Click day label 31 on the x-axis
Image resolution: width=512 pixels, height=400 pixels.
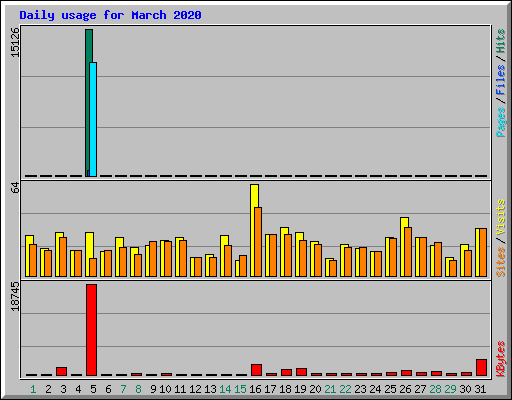[x=480, y=389]
